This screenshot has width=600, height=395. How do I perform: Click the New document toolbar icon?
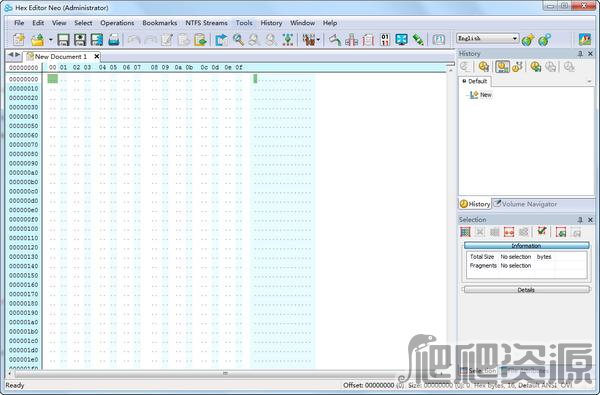pos(18,39)
